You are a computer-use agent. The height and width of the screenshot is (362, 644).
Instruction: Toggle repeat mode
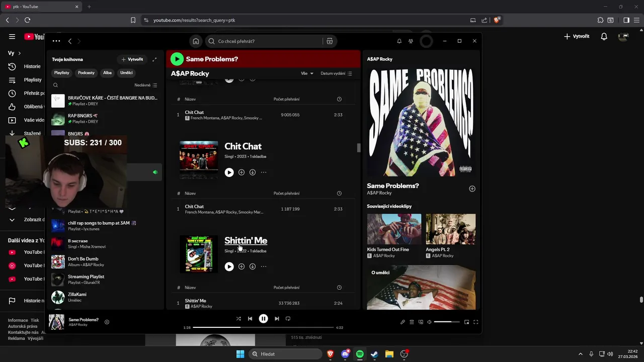click(x=288, y=319)
